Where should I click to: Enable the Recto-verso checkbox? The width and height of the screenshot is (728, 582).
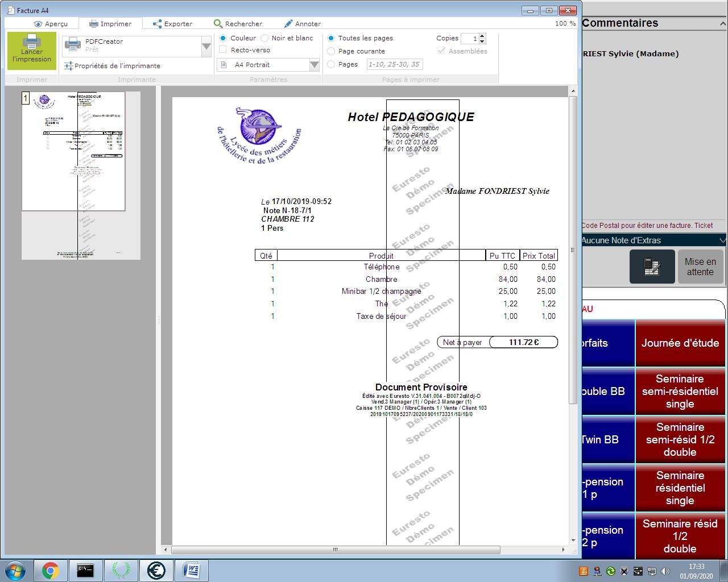[224, 50]
